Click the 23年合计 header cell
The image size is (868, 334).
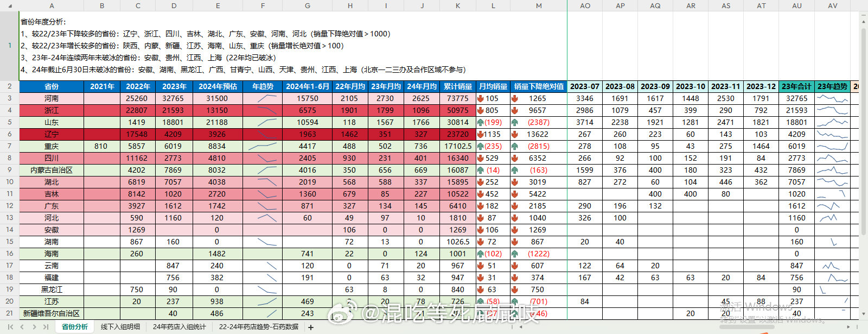[796, 86]
